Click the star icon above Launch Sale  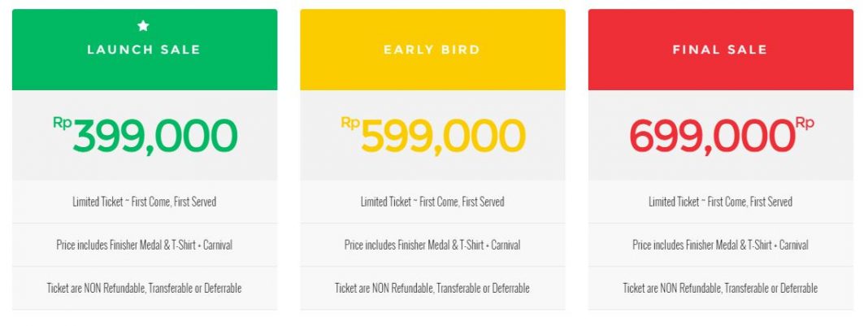(143, 25)
